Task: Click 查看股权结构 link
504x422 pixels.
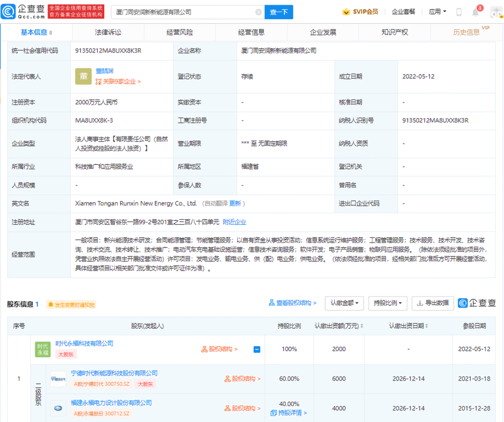Action: click(x=292, y=303)
